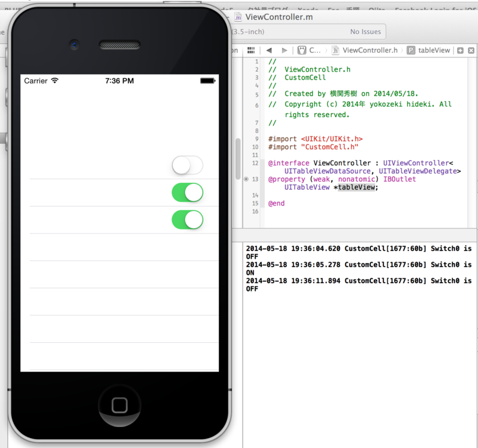
Task: Click line number 12 in the gutter
Action: click(x=255, y=163)
